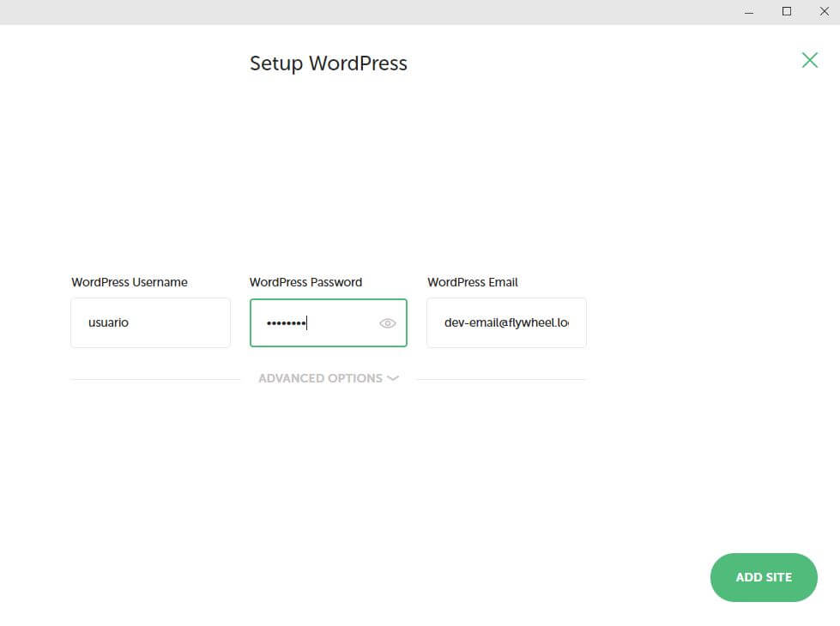This screenshot has width=840, height=626.
Task: Expand the Advanced Options section
Action: [x=329, y=378]
